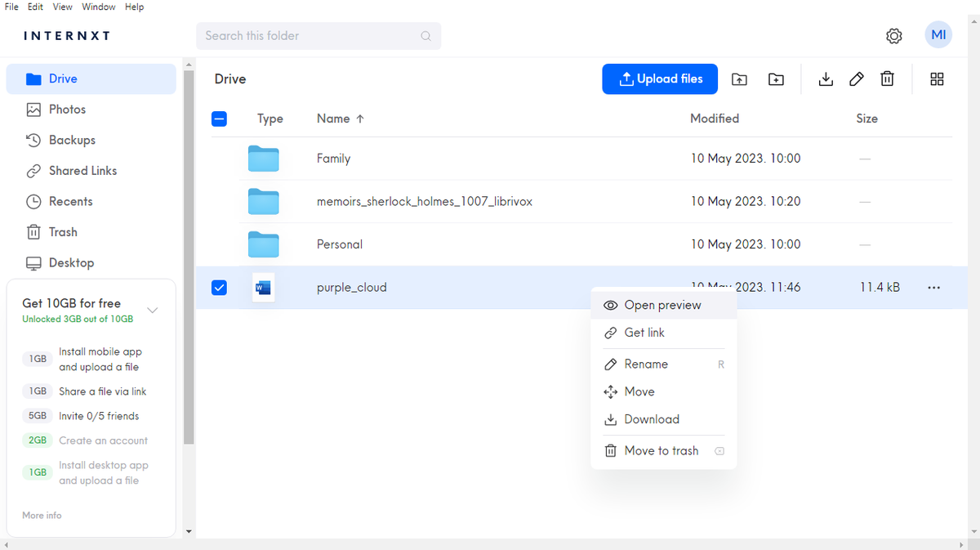
Task: Choose Open preview from context menu
Action: [661, 304]
